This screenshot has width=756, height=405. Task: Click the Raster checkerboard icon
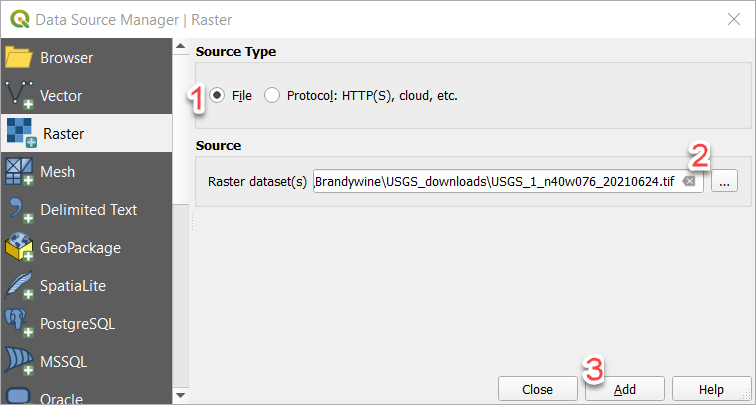pos(22,133)
